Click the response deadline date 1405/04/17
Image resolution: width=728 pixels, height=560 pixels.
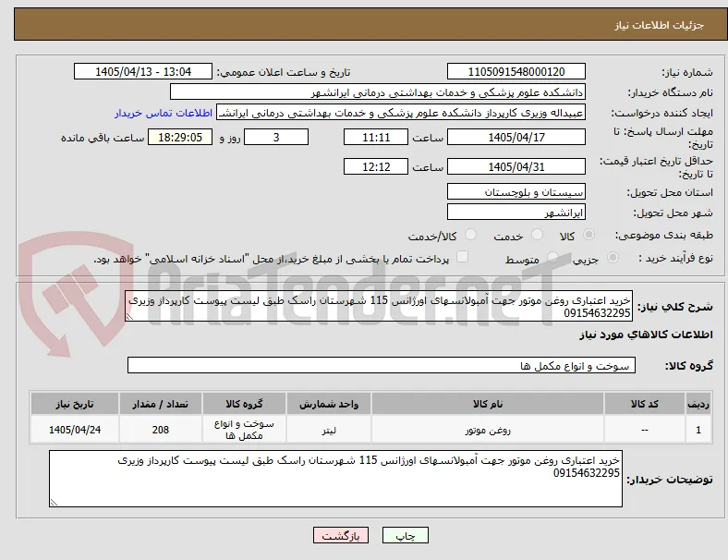pos(516,137)
